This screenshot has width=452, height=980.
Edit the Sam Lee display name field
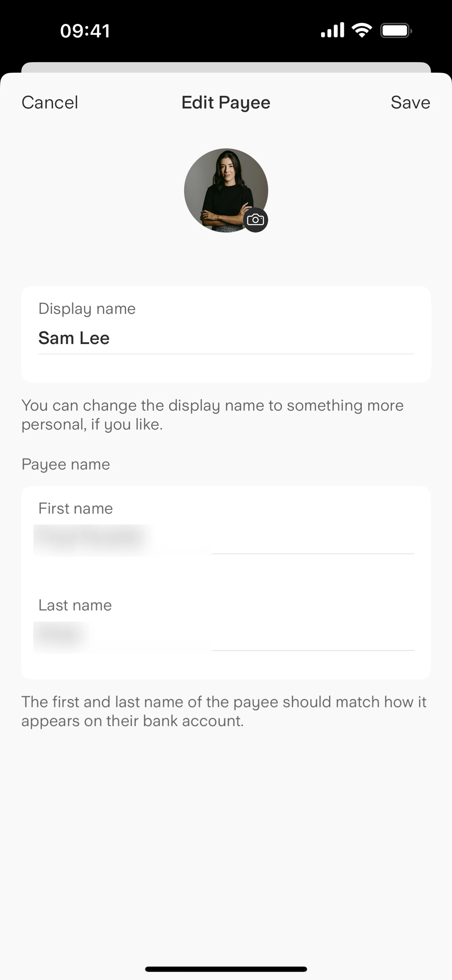click(226, 338)
